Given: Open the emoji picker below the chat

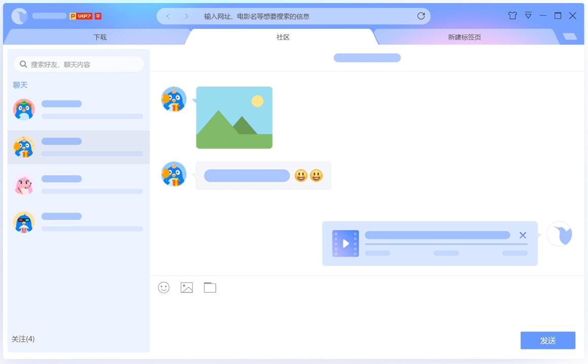Looking at the screenshot, I should tap(164, 287).
